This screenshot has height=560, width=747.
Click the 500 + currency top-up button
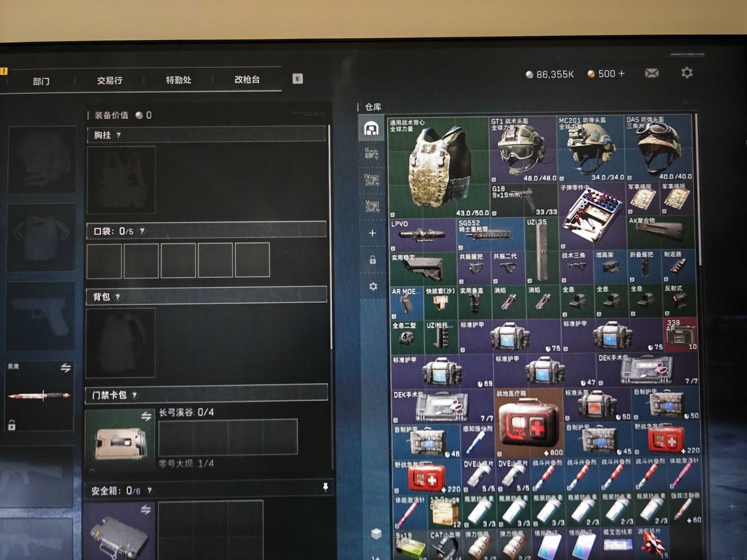click(x=606, y=74)
